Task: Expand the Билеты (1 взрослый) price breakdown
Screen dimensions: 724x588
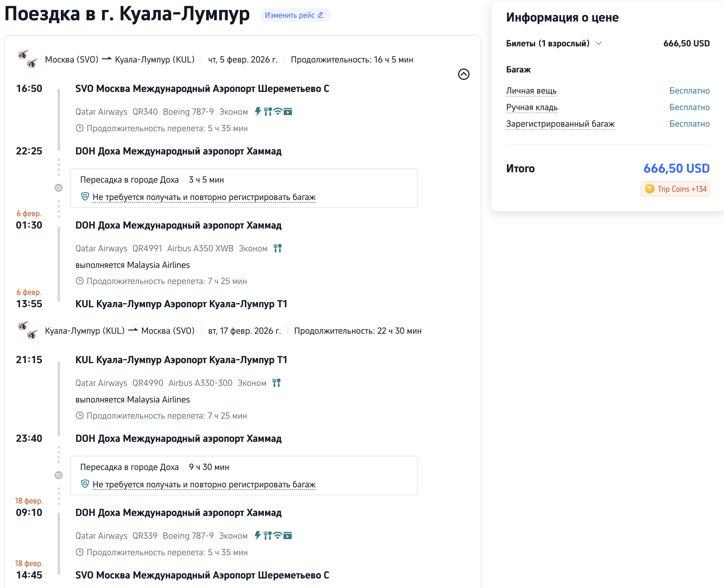Action: [x=599, y=43]
